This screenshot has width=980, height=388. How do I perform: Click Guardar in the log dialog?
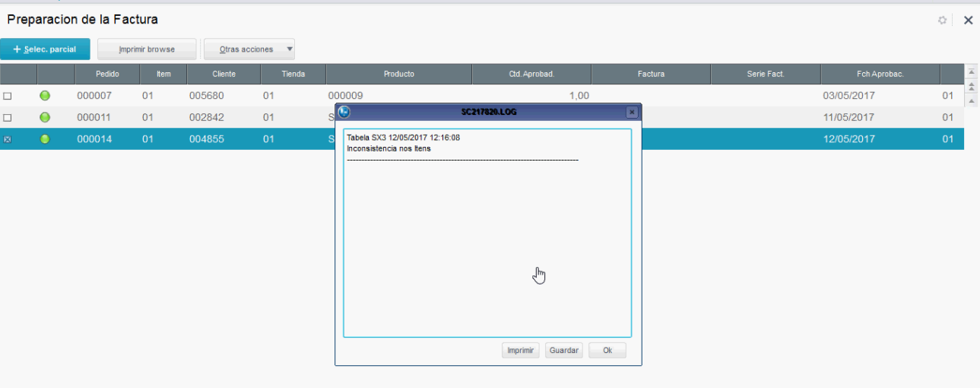click(x=564, y=351)
